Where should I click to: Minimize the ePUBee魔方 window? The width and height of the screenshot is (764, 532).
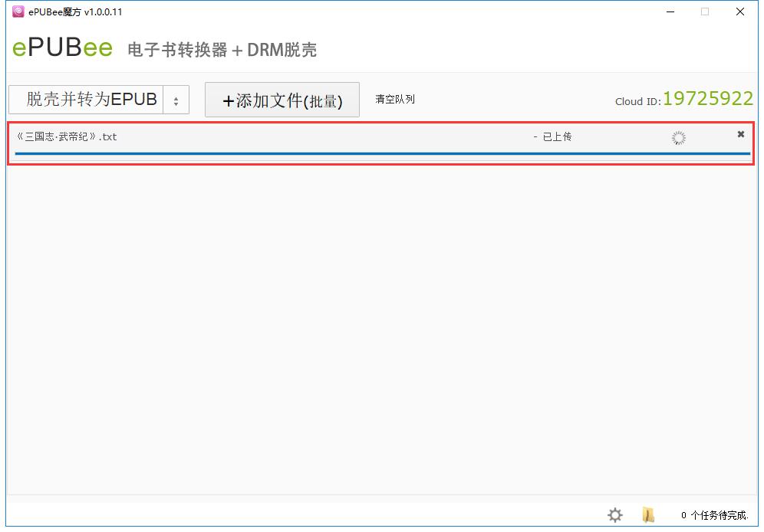[x=670, y=11]
